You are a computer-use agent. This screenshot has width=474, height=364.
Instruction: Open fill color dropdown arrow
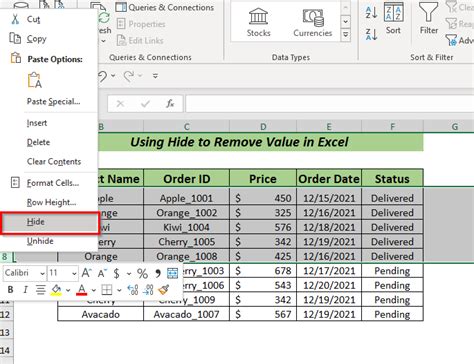[68, 290]
